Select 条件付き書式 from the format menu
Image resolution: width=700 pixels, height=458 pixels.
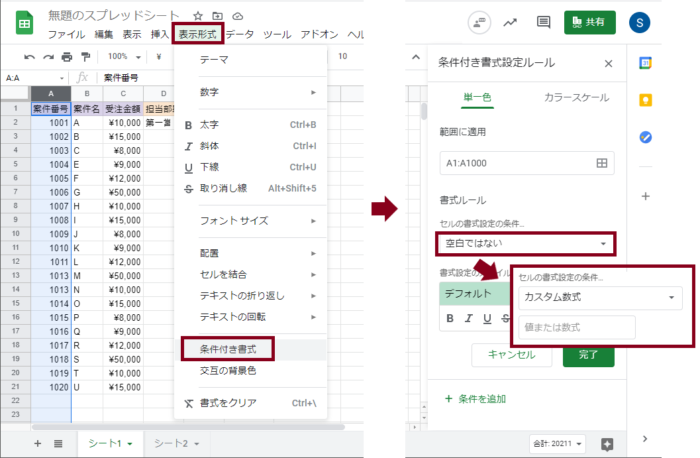tap(228, 349)
